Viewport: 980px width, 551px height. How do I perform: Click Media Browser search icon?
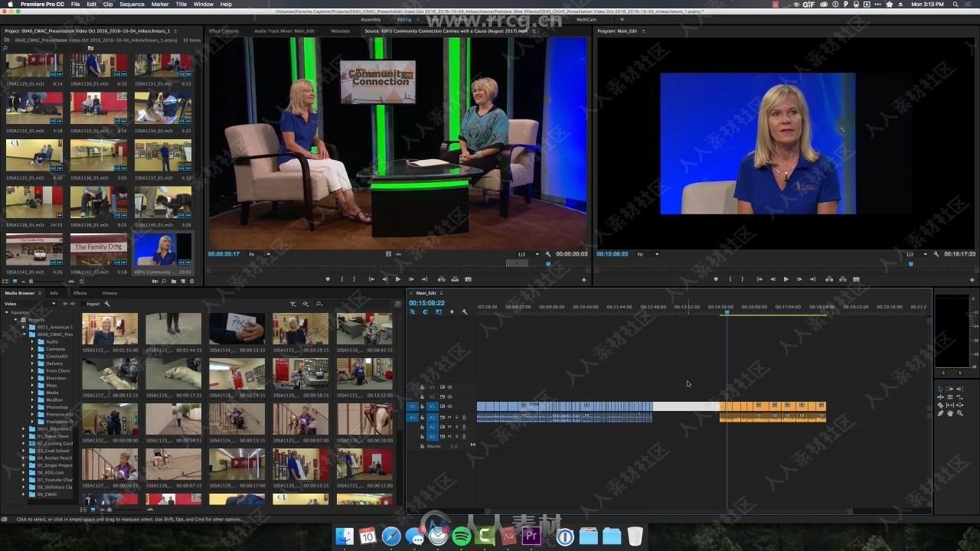(x=319, y=304)
